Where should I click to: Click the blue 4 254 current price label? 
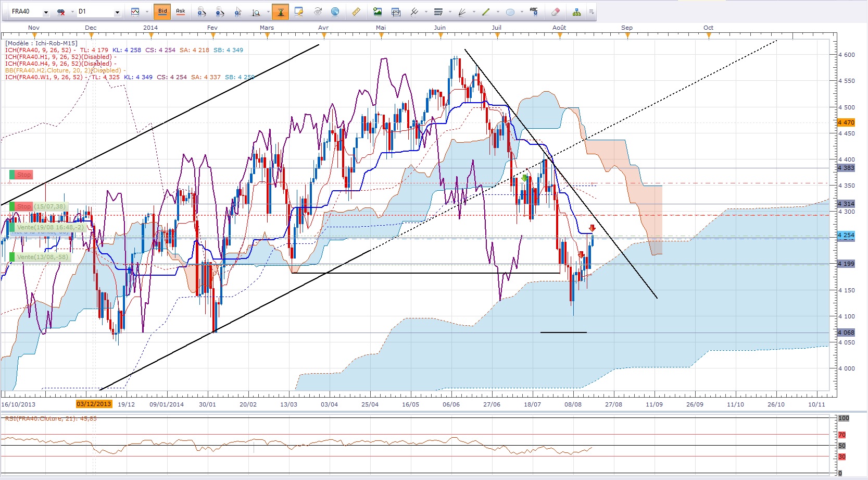tap(846, 235)
